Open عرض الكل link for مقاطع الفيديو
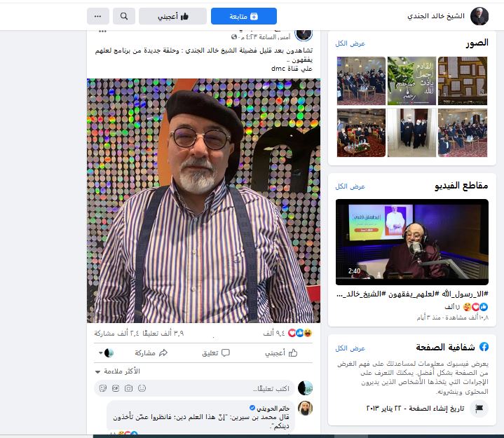 point(350,186)
